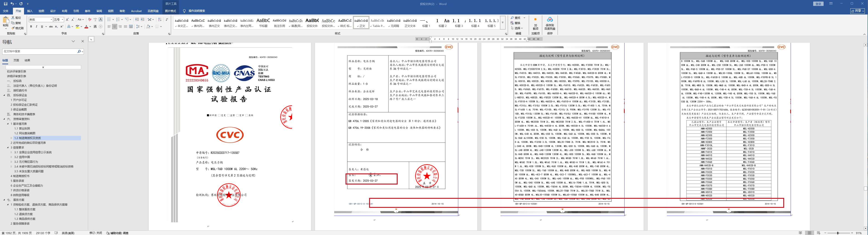Click the Cut (剪切) scissors button
Image resolution: width=868 pixels, height=235 pixels.
click(x=16, y=17)
